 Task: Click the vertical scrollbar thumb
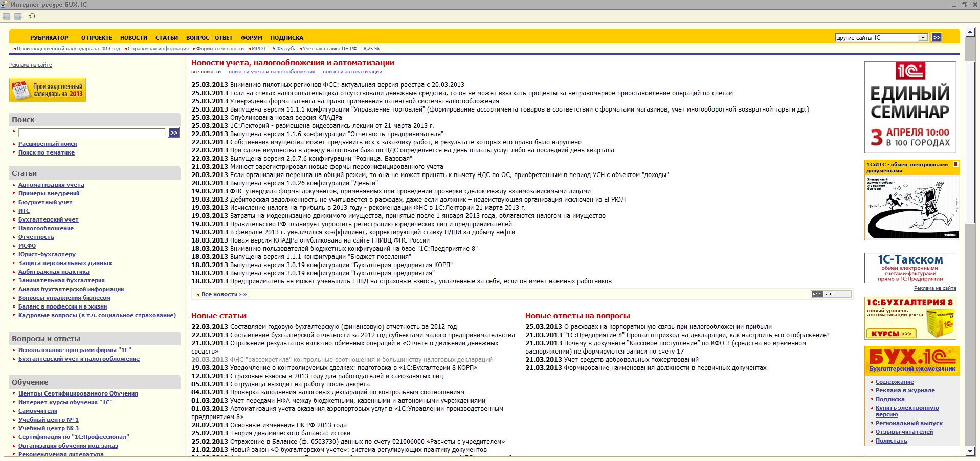pos(970,142)
